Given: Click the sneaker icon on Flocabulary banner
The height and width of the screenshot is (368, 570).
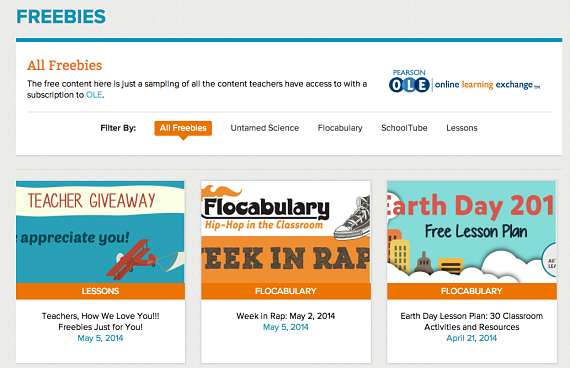Looking at the screenshot, I should pyautogui.click(x=352, y=217).
